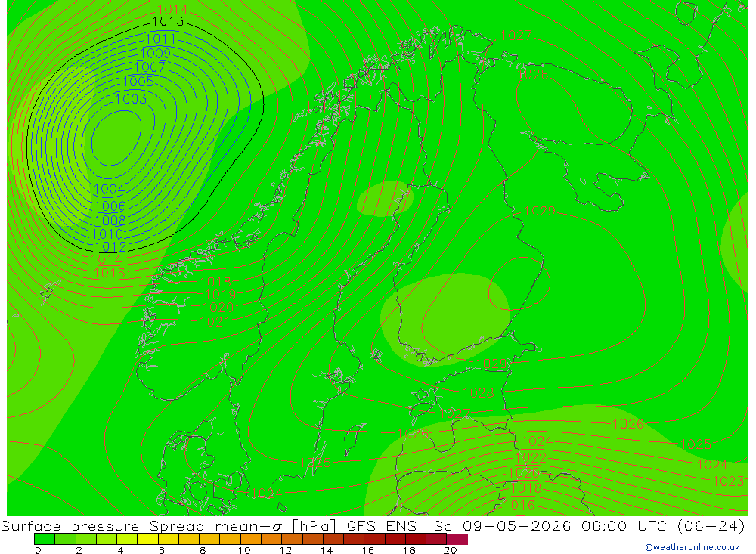Image resolution: width=756 pixels, height=554 pixels.
Task: Select the crimson swatch ending the legend
Action: [457, 539]
